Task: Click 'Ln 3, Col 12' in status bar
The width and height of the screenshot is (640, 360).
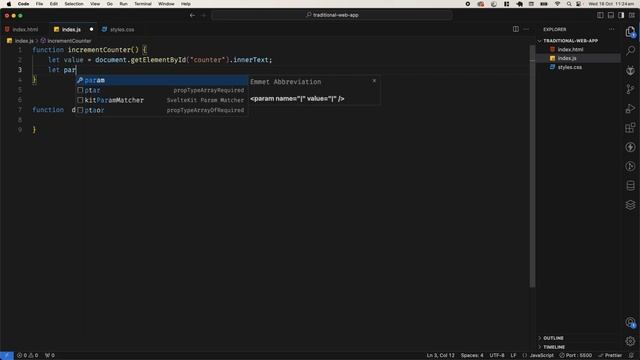Action: pos(440,356)
